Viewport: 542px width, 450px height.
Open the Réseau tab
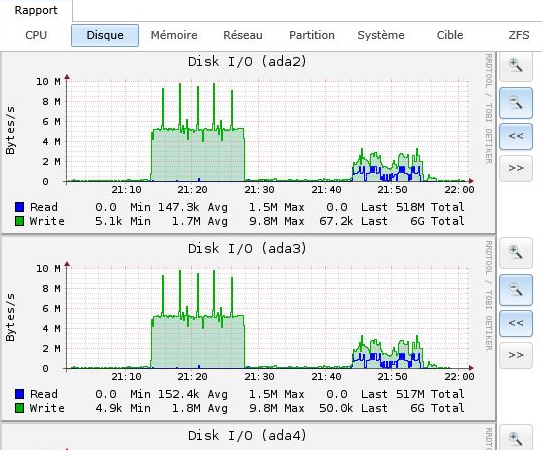click(x=243, y=35)
